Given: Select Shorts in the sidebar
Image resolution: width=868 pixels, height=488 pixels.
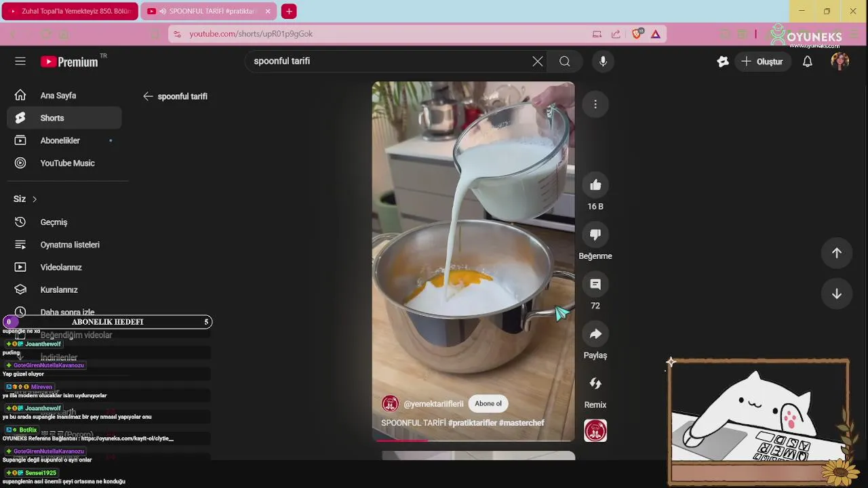Looking at the screenshot, I should 64,118.
